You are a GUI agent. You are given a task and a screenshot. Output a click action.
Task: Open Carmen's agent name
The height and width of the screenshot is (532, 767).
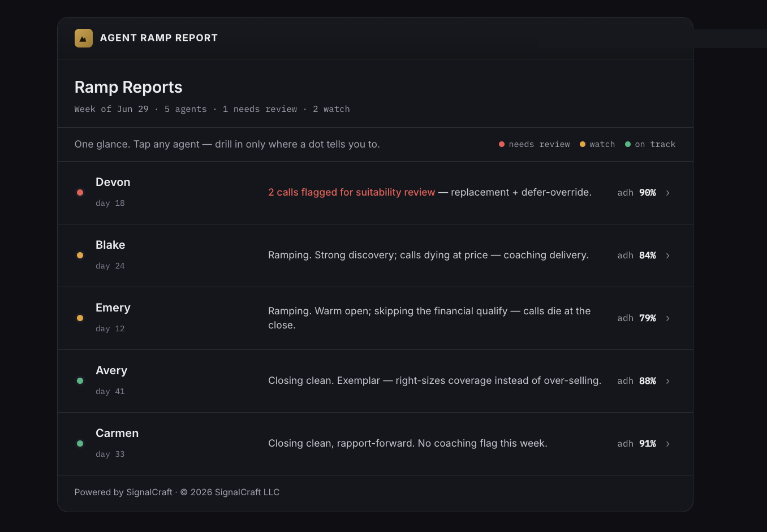pyautogui.click(x=117, y=433)
